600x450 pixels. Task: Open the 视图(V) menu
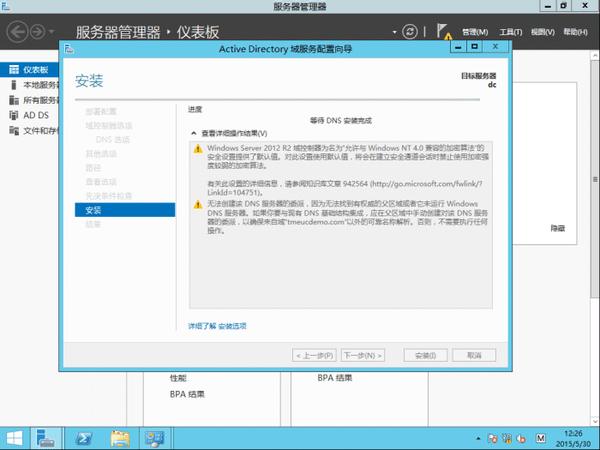click(543, 32)
